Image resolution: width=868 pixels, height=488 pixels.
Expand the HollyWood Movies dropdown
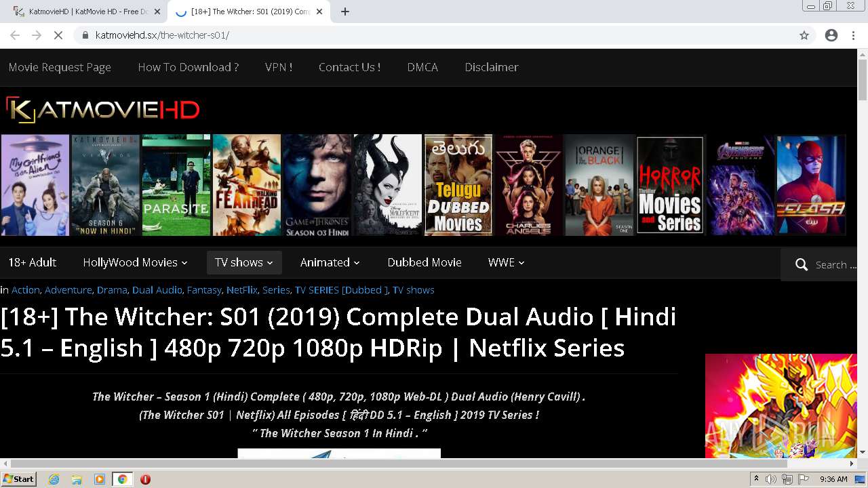(x=135, y=262)
